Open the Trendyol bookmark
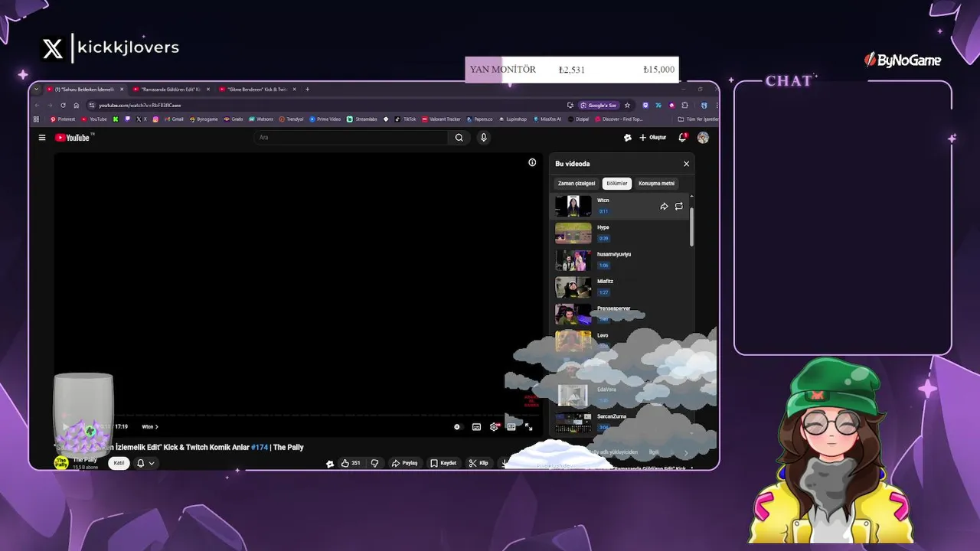Image resolution: width=980 pixels, height=551 pixels. pos(291,119)
